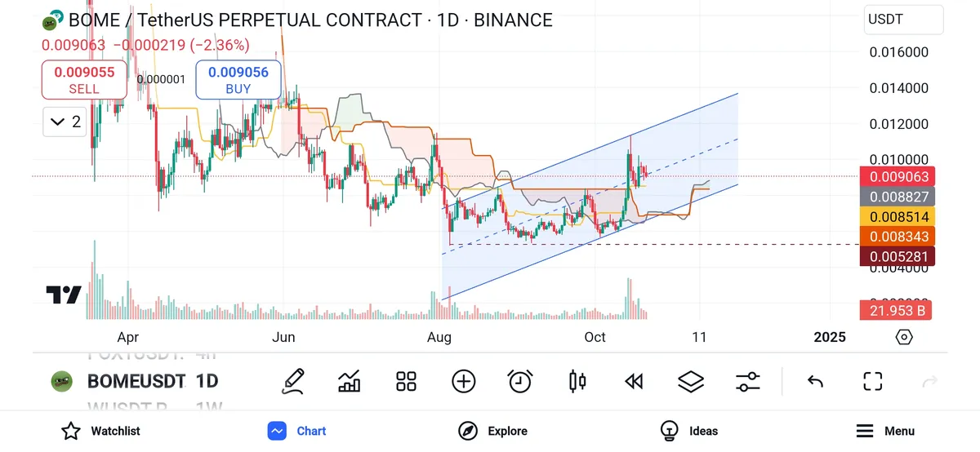This screenshot has width=980, height=452.
Task: Change the 1D interval next to BOMEUSDT
Action: (207, 381)
